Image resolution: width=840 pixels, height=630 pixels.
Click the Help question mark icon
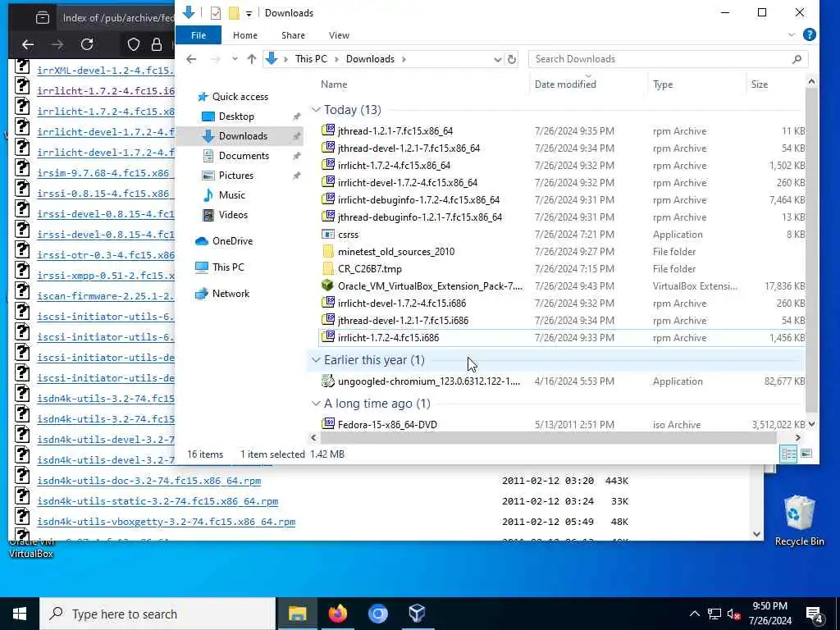(810, 34)
